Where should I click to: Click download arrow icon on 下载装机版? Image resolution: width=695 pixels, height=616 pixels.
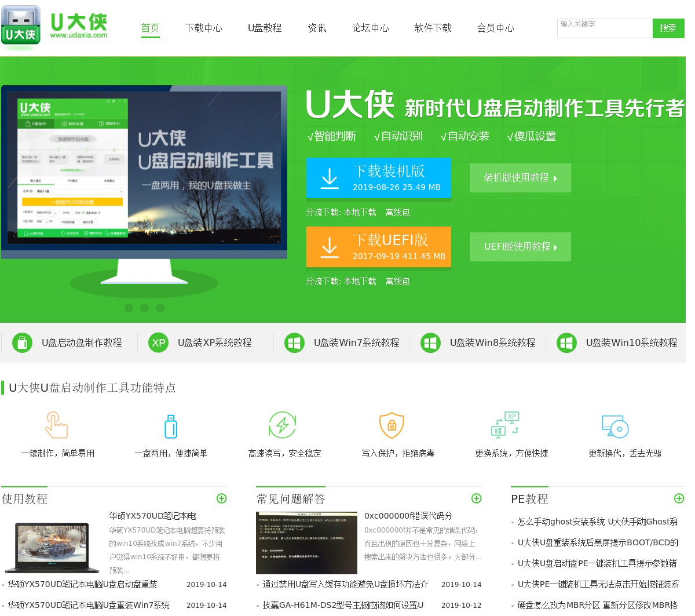[x=329, y=178]
